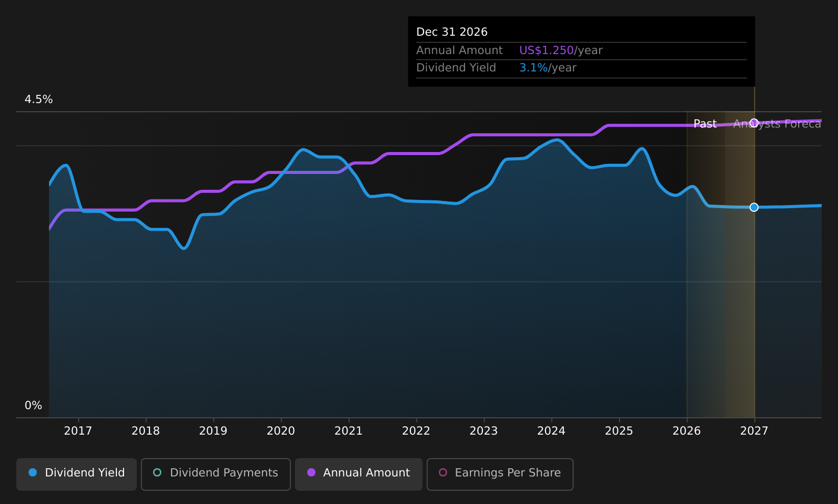The image size is (838, 504).
Task: Toggle the Earnings Per Share legend button
Action: coord(500,474)
